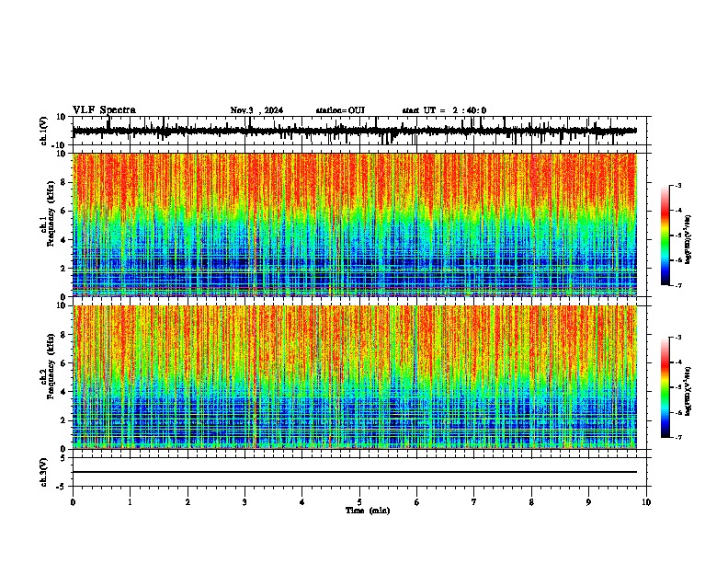Select the "start UT = 2 :40: 0" text
Image resolution: width=728 pixels, height=563 pixels.
[x=444, y=110]
